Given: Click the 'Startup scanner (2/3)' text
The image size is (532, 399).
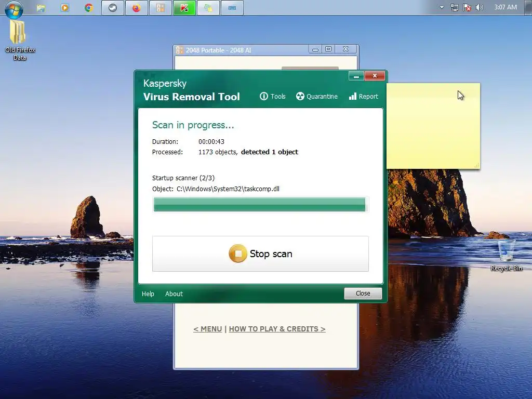Looking at the screenshot, I should (183, 178).
